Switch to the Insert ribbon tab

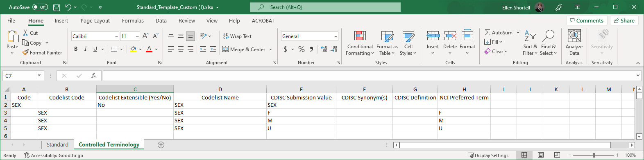[x=61, y=21]
